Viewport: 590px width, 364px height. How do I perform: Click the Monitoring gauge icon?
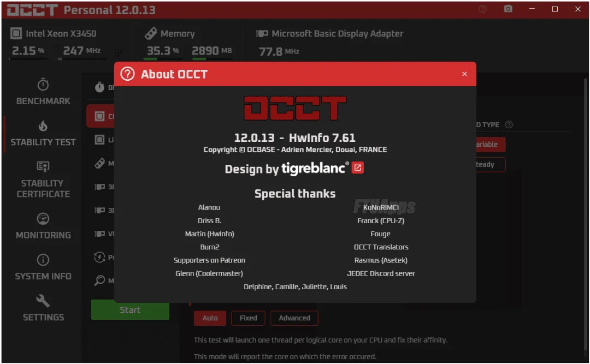(x=43, y=218)
